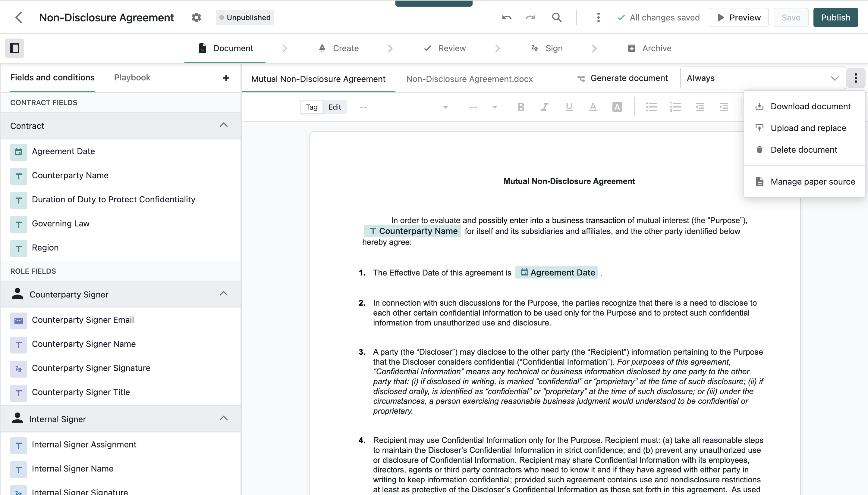Click the bulleted list icon
Screen dimensions: 868x495
[651, 107]
